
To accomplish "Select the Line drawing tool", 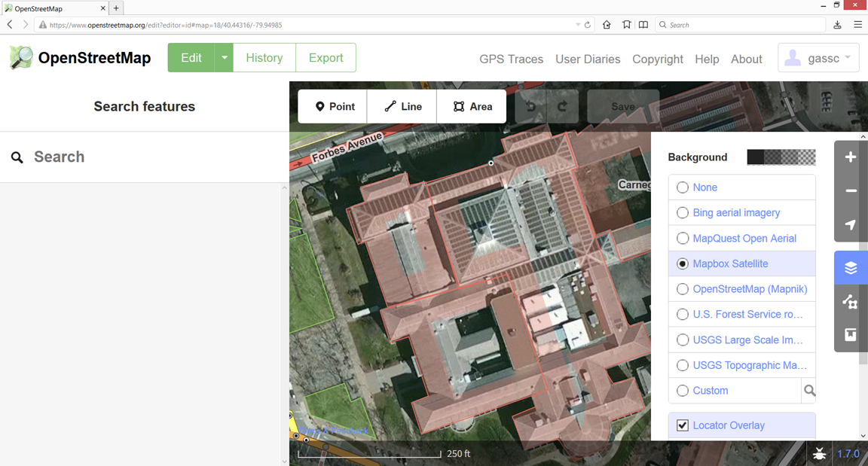I will (x=402, y=106).
